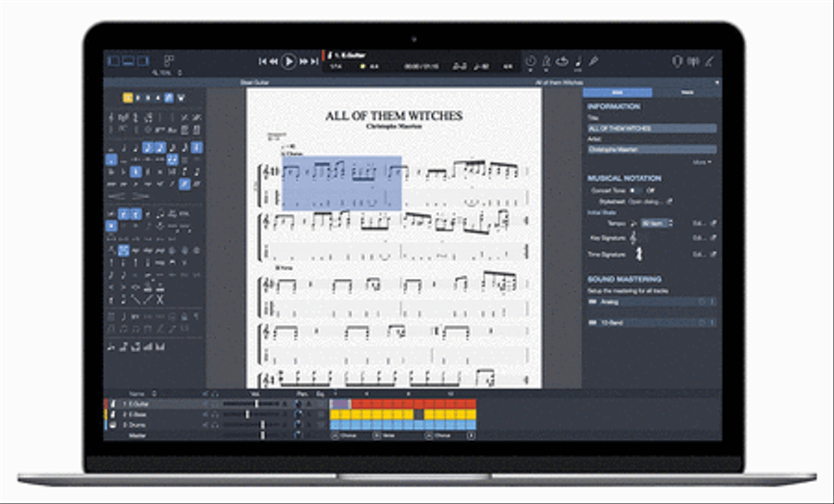Screen dimensions: 834x504
Task: Click the tuning fork icon
Action: (x=594, y=62)
